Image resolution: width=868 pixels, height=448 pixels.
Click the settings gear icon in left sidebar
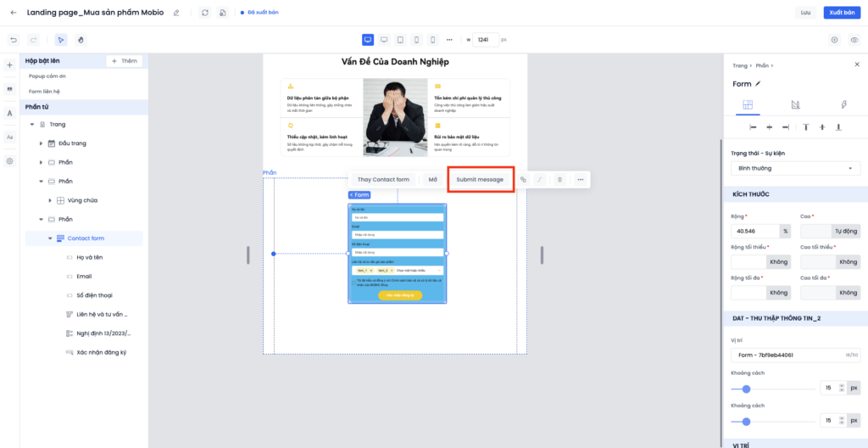pyautogui.click(x=9, y=161)
